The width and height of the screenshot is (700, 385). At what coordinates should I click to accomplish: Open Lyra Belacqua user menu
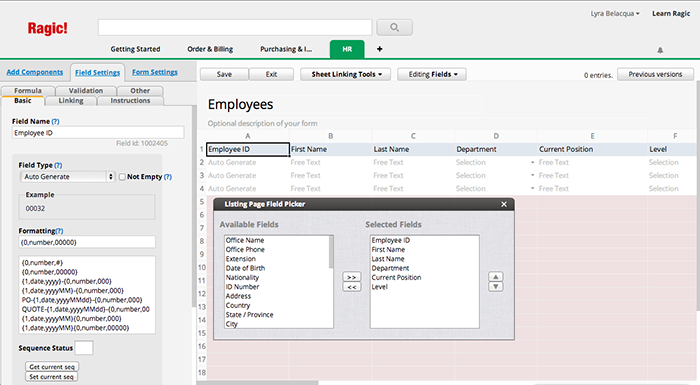[615, 13]
